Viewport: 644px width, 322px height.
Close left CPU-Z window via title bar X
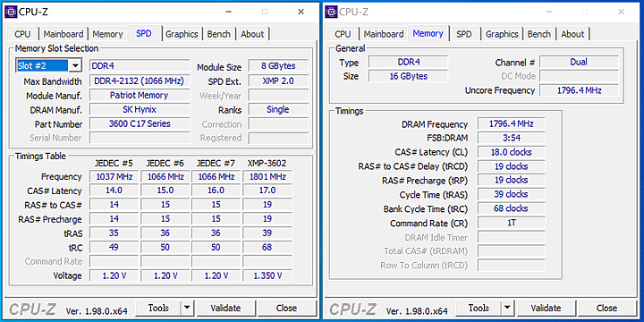click(301, 12)
